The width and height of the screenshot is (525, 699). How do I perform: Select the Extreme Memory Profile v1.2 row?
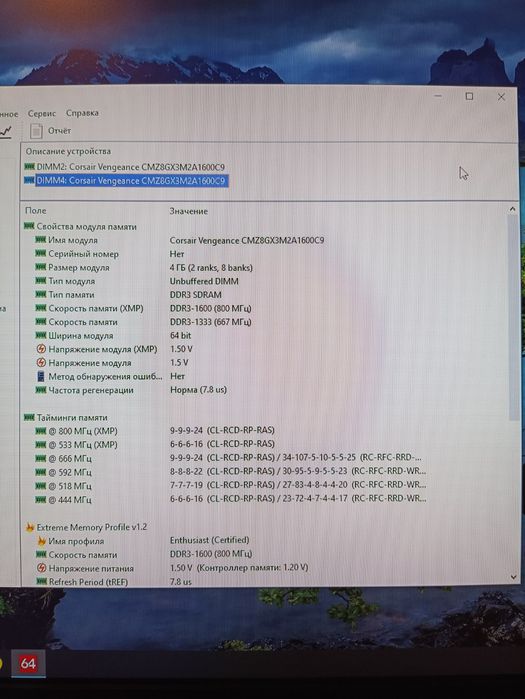pos(92,527)
